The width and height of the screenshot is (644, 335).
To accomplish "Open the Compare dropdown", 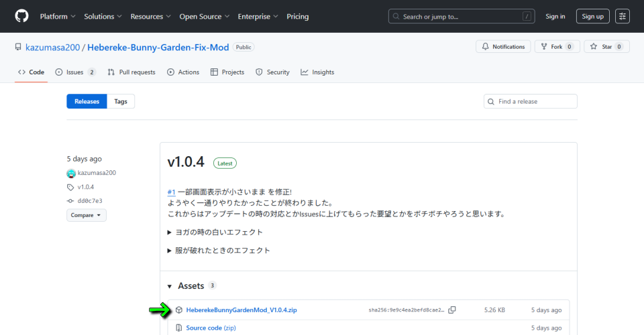I will (86, 216).
